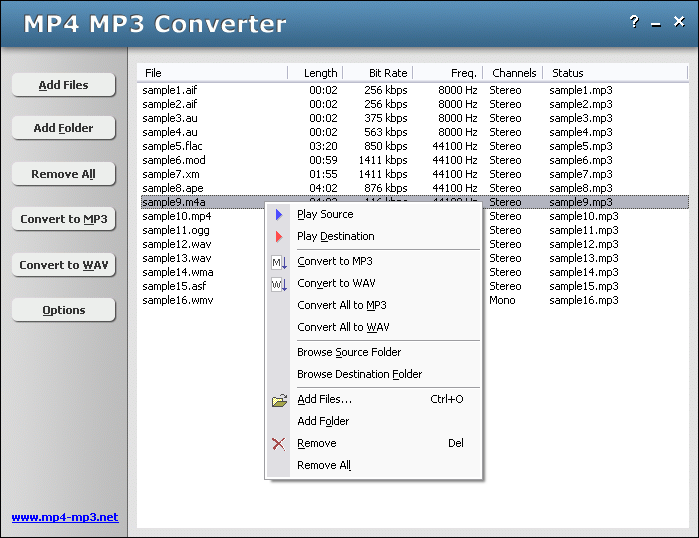Screen dimensions: 699x538
Task: Click the red Play Destination arrow icon
Action: pyautogui.click(x=279, y=236)
